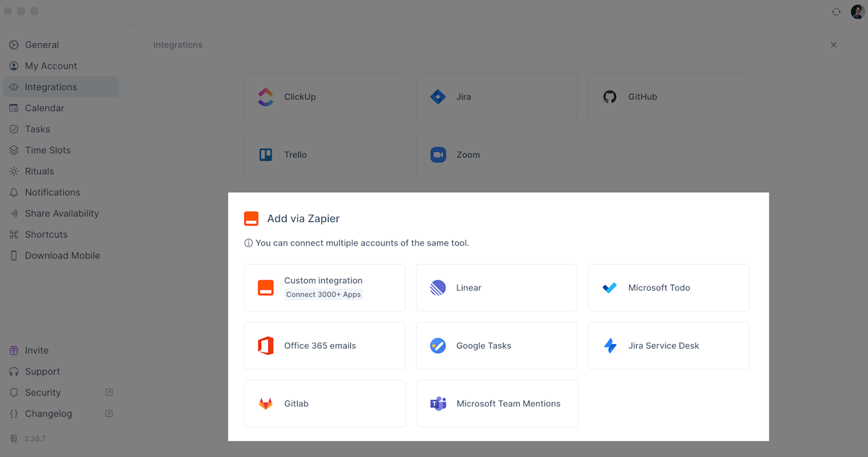Screen dimensions: 868x457
Task: Click the Invite gift icon
Action: pos(14,350)
